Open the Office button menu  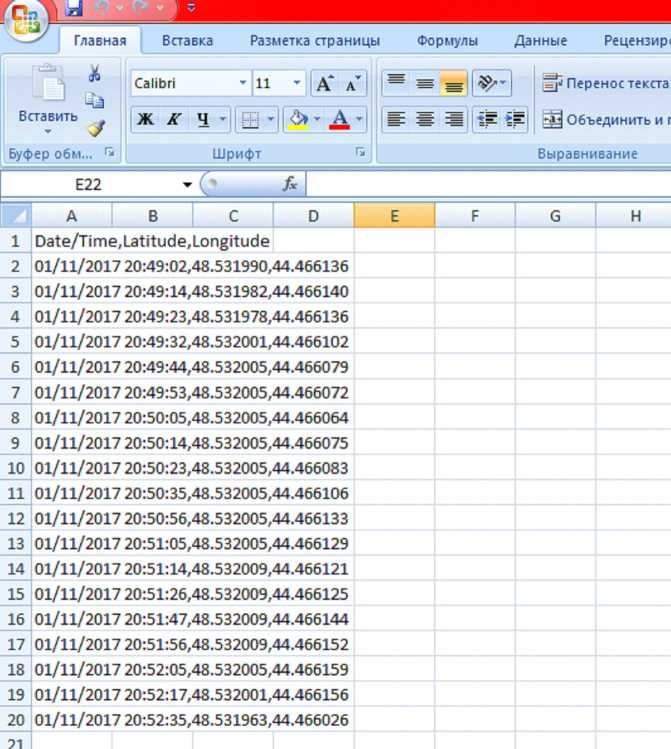pos(26,20)
